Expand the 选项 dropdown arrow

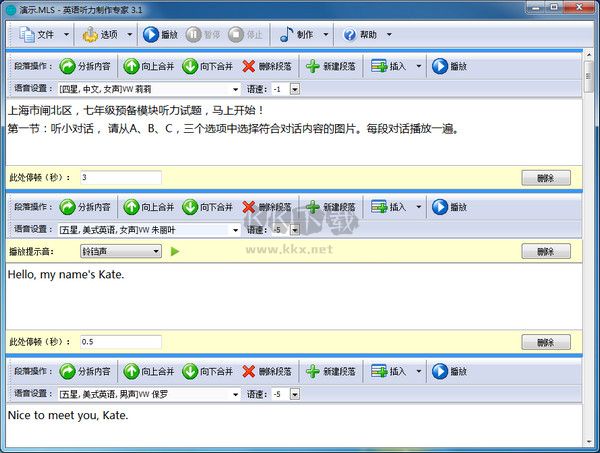130,34
